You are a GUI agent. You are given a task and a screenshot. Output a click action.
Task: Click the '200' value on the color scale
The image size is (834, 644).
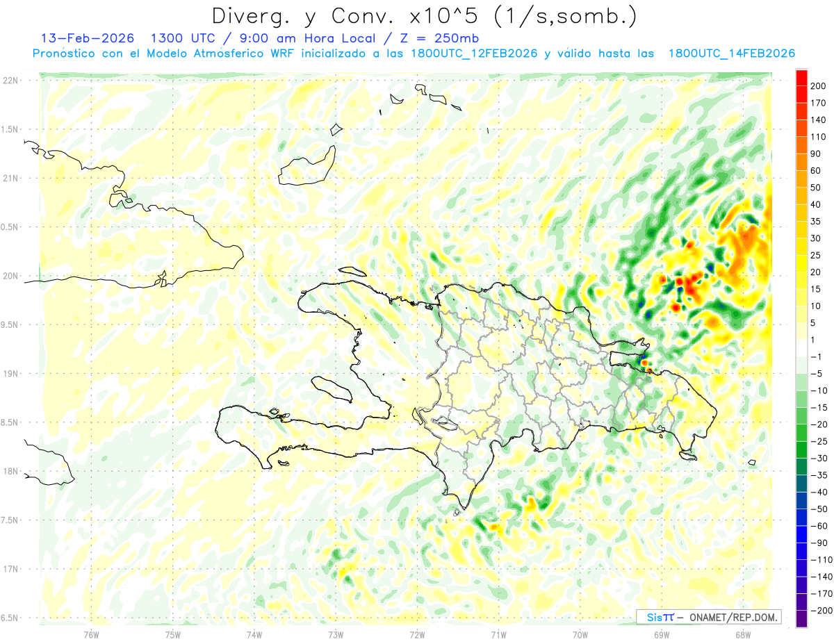click(x=818, y=86)
